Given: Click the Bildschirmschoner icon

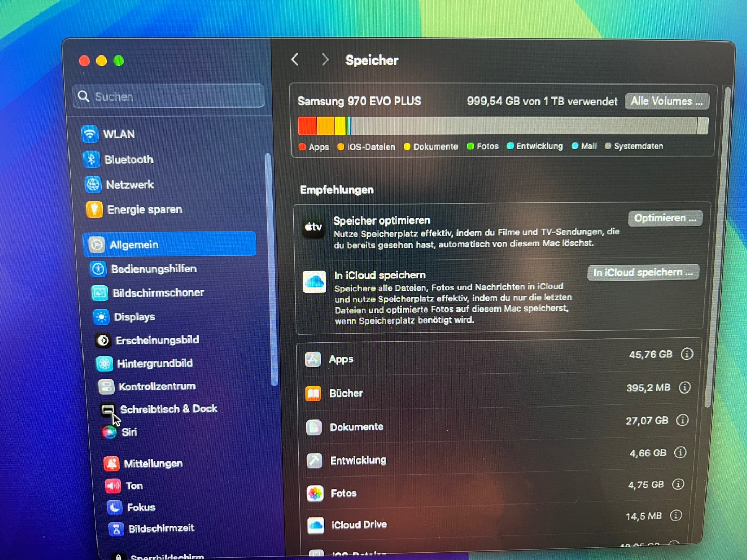Looking at the screenshot, I should pyautogui.click(x=100, y=293).
